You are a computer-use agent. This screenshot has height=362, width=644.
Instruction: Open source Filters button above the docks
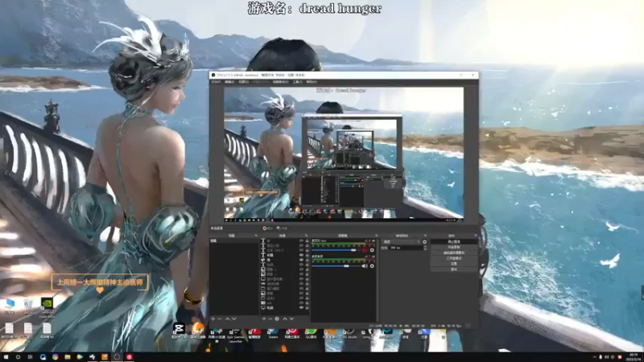click(283, 228)
